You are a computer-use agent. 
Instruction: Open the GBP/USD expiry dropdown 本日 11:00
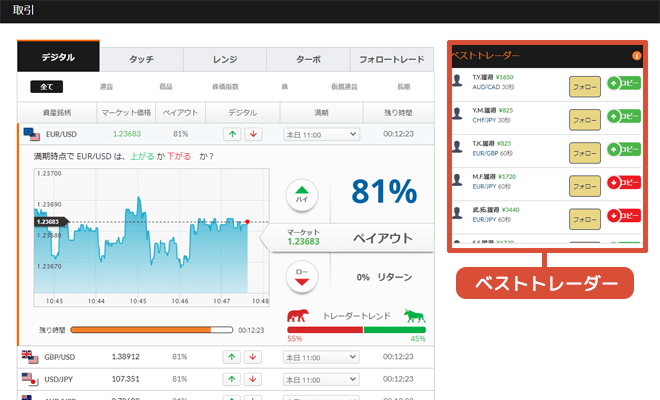coord(321,357)
